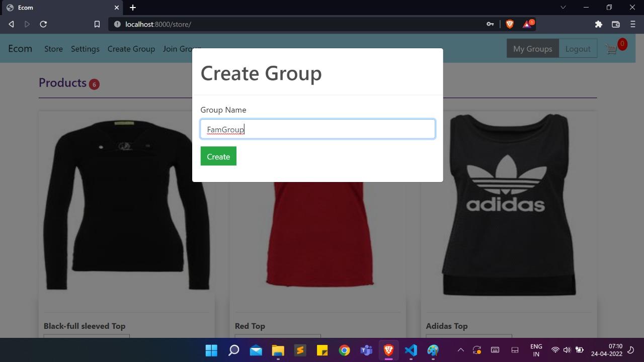Click the Adidas top product image
644x362 pixels.
pos(509,205)
